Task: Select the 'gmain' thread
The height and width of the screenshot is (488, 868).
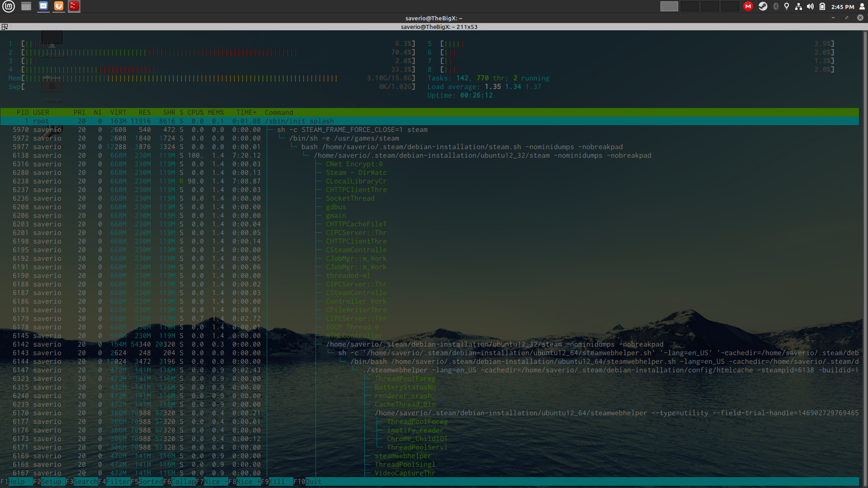Action: pos(336,216)
